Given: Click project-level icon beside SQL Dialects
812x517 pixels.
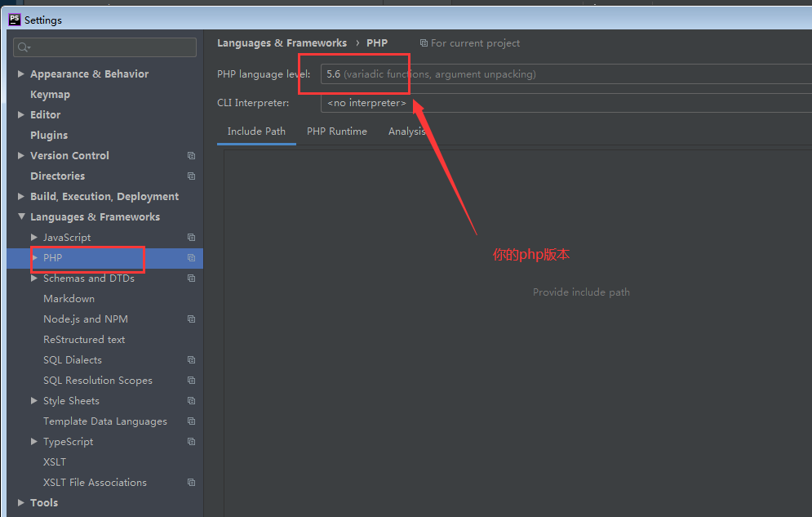Looking at the screenshot, I should (191, 360).
